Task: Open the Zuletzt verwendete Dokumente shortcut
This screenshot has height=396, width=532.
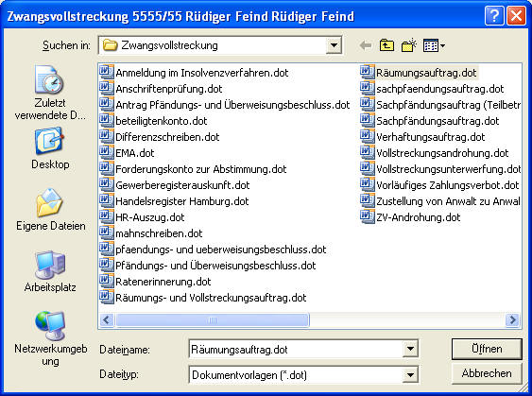Action: pos(50,93)
